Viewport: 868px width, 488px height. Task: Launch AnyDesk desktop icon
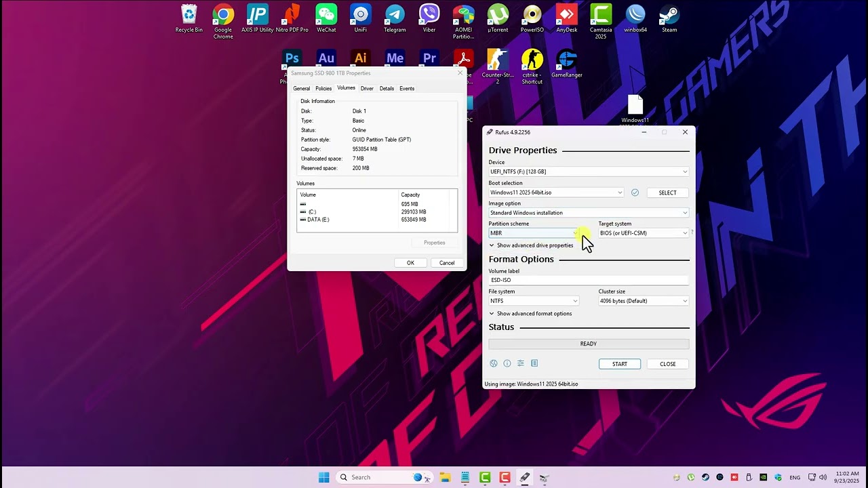(567, 19)
